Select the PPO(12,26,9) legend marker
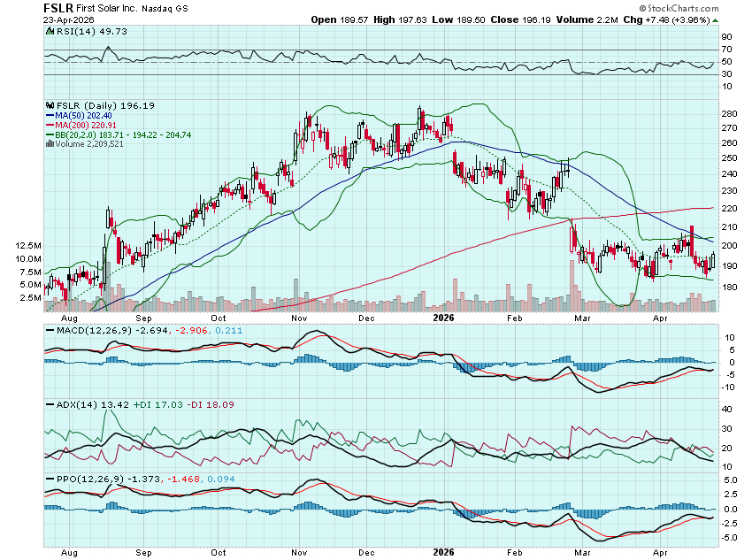The height and width of the screenshot is (560, 752). point(50,479)
